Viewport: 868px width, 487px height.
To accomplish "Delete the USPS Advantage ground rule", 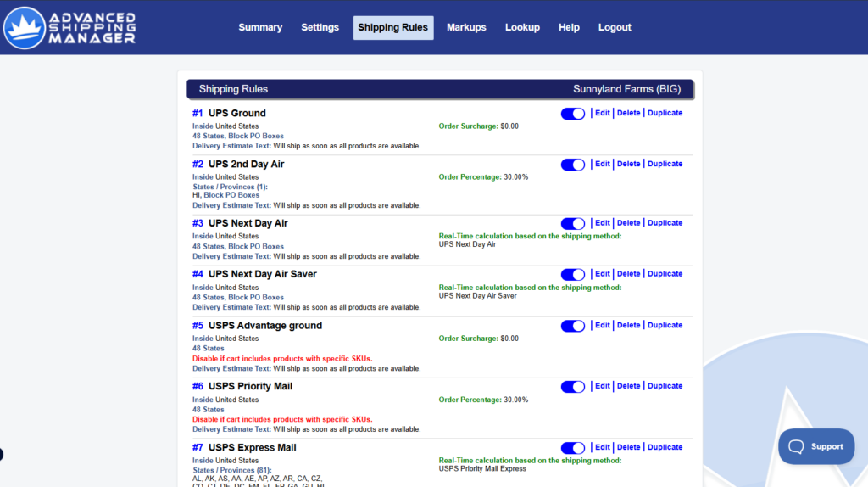I will coord(628,326).
